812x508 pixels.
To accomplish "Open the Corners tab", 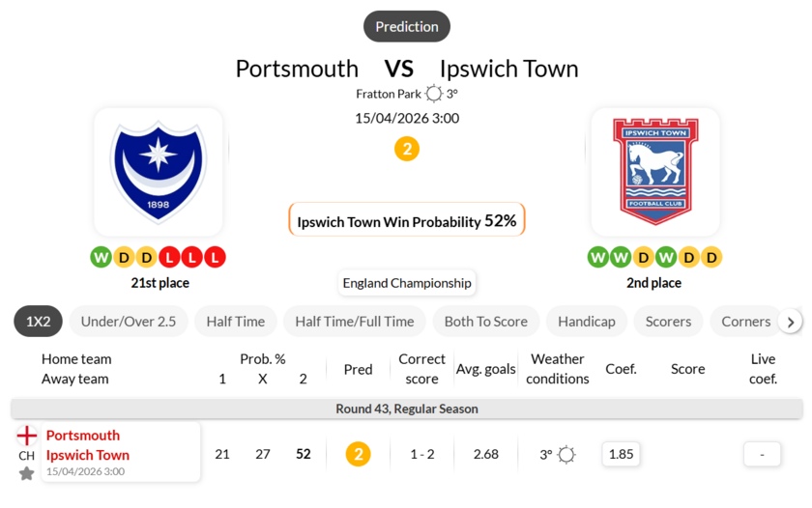I will pos(745,322).
